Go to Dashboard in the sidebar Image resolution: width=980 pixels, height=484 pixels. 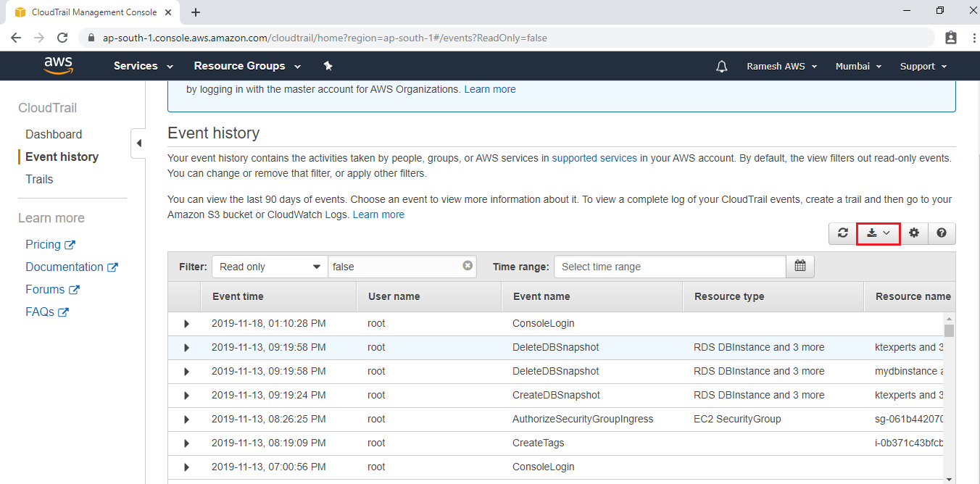coord(54,134)
